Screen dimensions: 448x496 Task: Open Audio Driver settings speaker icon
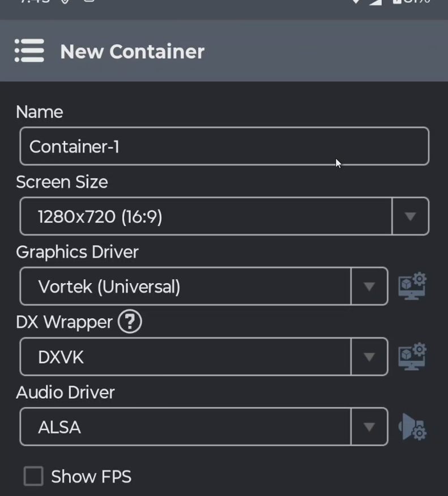pyautogui.click(x=412, y=427)
